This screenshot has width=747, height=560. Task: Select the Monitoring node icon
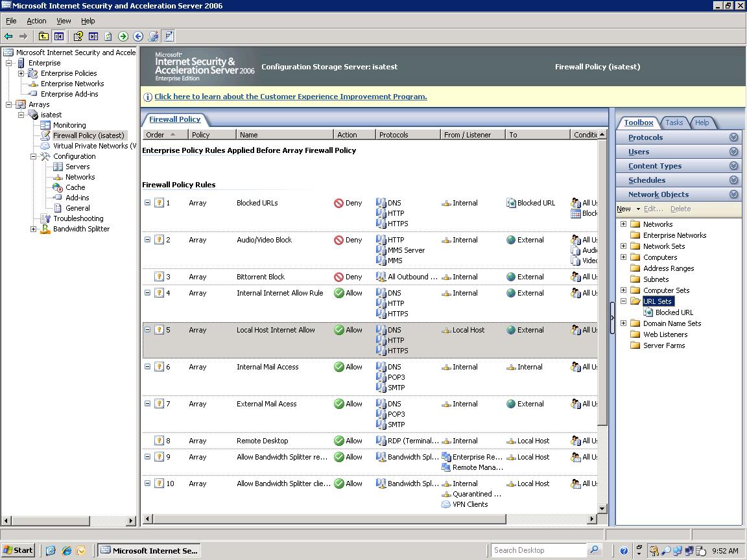(45, 125)
